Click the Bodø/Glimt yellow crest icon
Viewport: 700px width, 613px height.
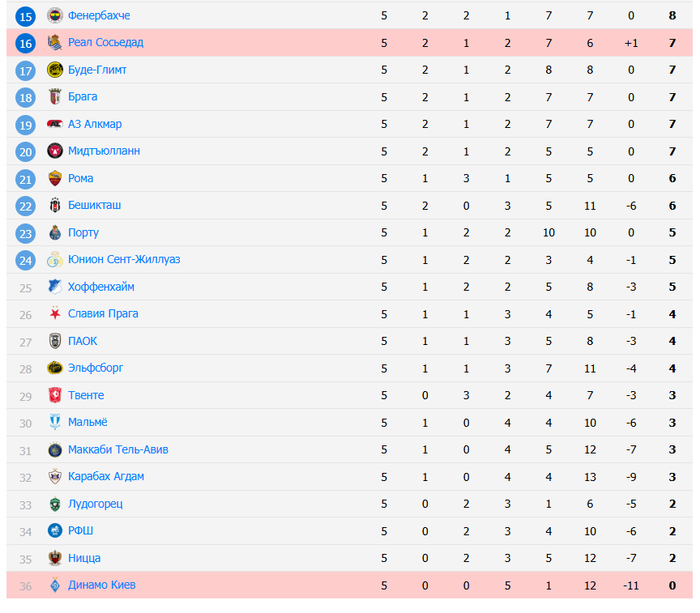54,70
